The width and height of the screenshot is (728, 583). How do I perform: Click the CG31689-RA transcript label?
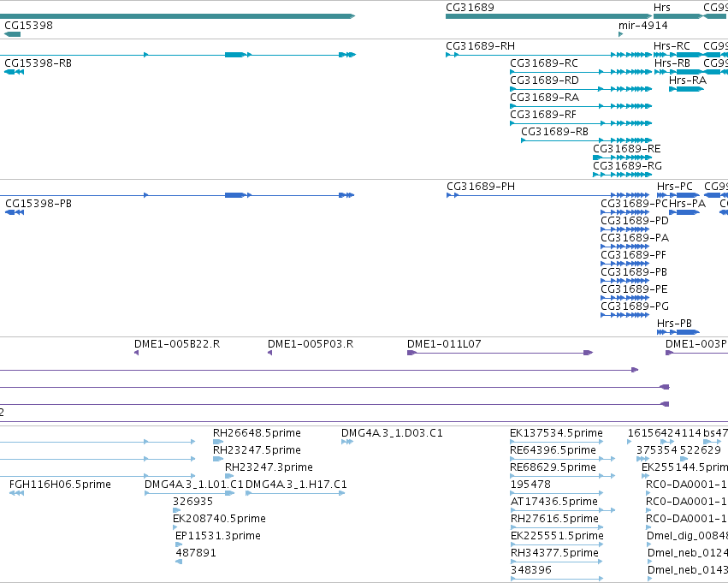pyautogui.click(x=544, y=98)
